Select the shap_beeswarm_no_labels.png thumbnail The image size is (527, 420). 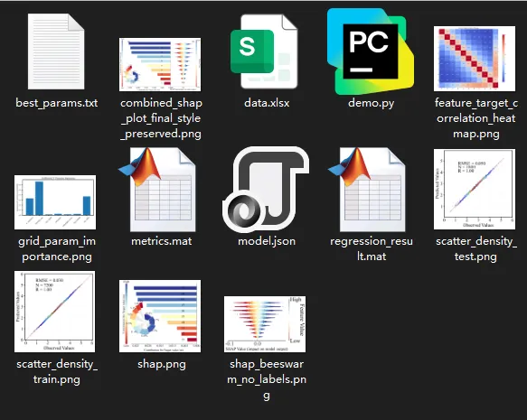tap(265, 324)
